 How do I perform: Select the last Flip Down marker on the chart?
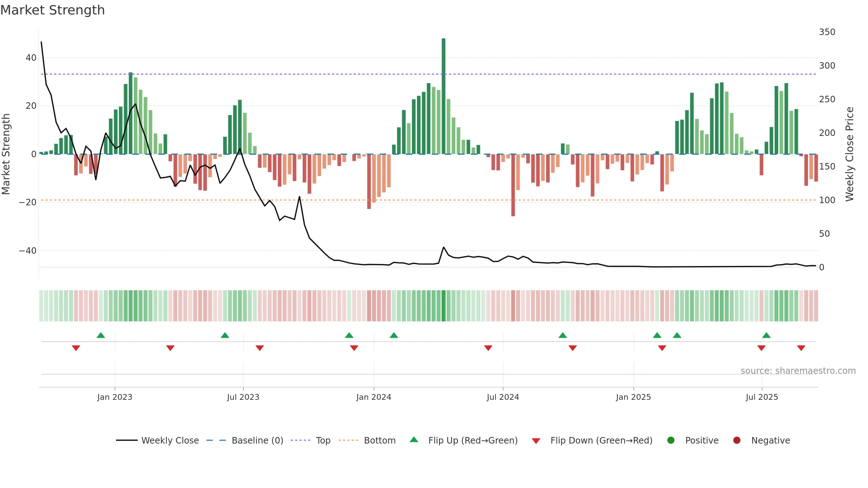point(801,348)
